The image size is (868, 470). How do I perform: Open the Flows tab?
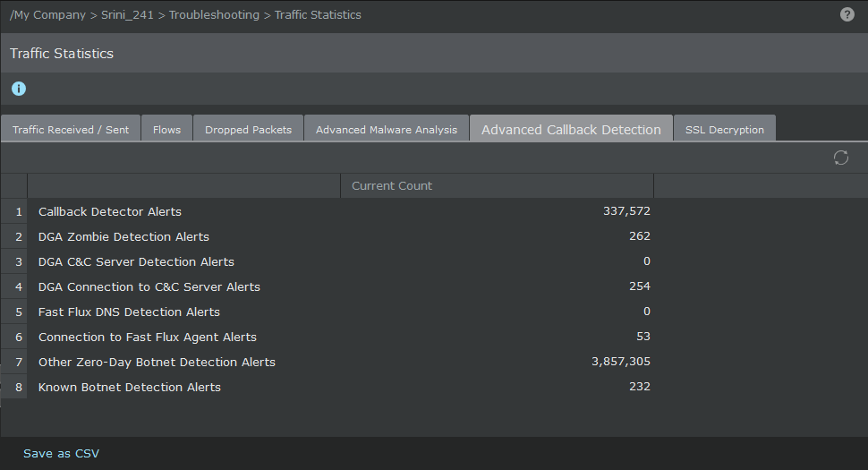click(x=166, y=130)
